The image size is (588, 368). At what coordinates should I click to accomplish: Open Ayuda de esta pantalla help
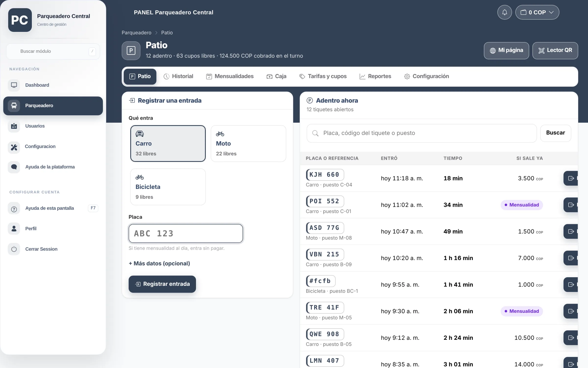click(53, 208)
